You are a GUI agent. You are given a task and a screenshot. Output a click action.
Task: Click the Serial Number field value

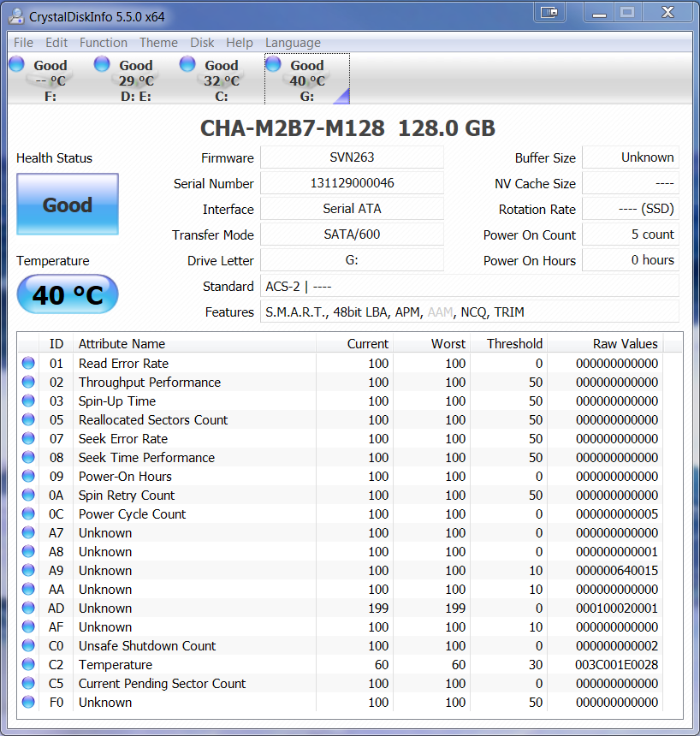352,183
